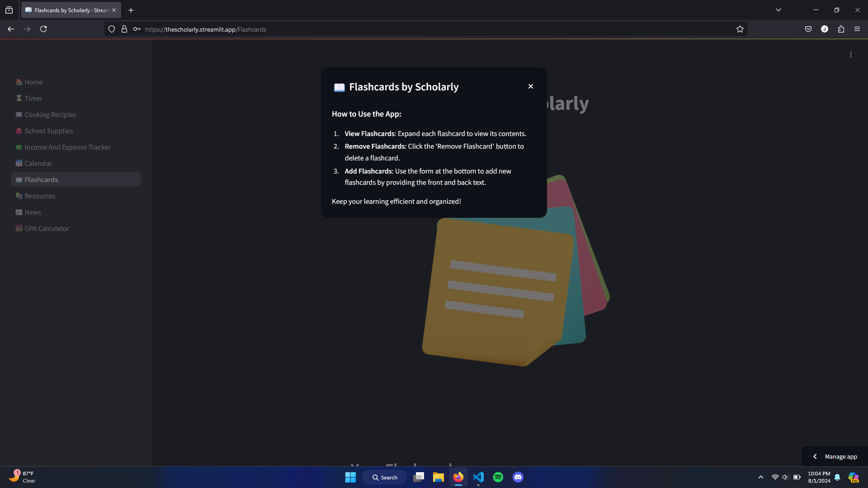Open Firefox extensions puzzle icon

point(841,29)
